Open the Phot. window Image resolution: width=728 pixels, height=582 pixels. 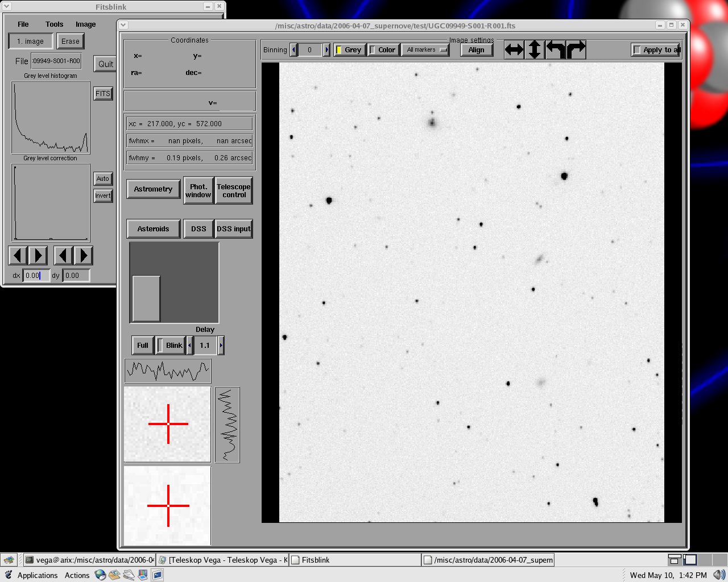[x=198, y=190]
